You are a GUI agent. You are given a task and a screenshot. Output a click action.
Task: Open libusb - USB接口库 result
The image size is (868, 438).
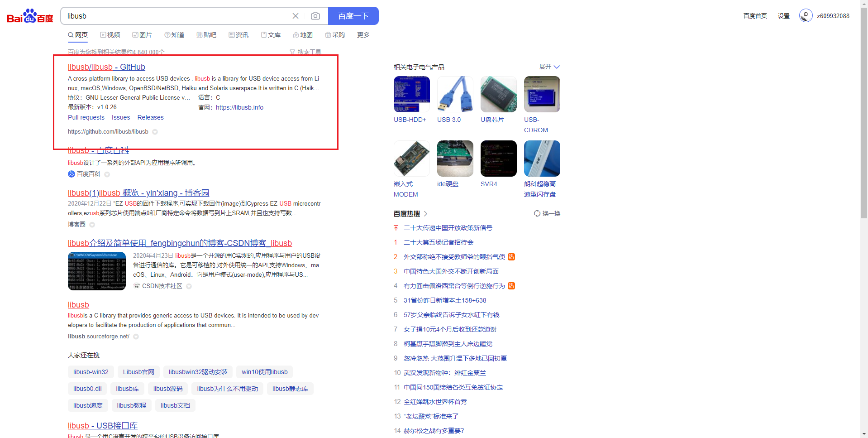tap(103, 426)
